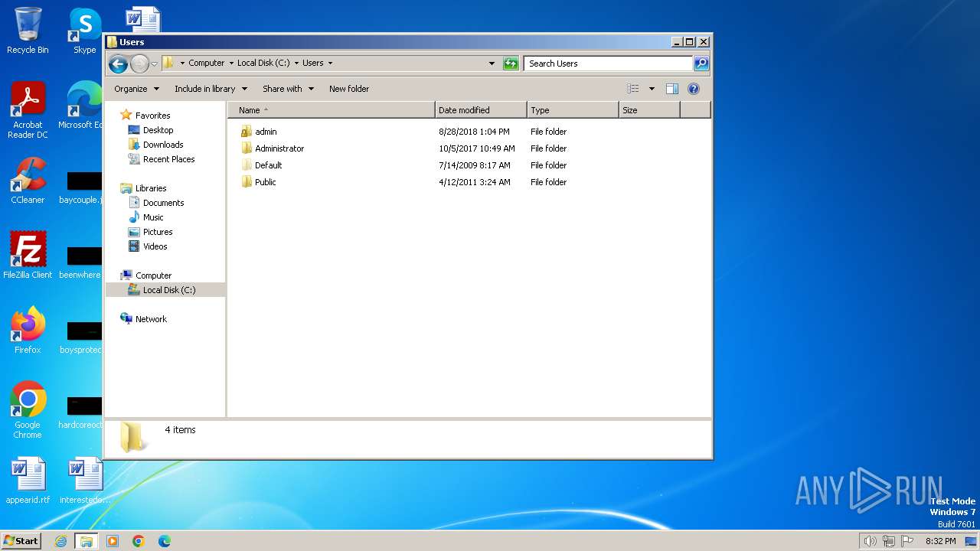The image size is (980, 551).
Task: Open Windows Media Player from the taskbar
Action: pyautogui.click(x=113, y=541)
